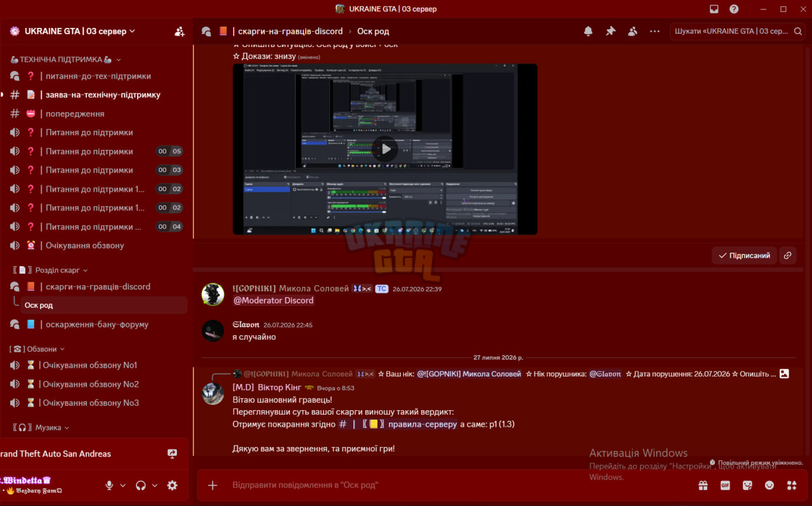Click Віктор Кінг's avatar

pos(213,393)
